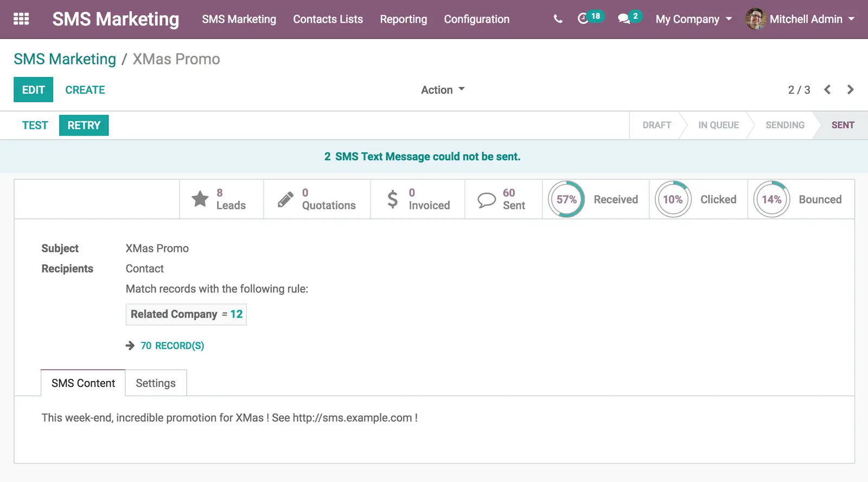Go to previous record arrow
Screen dimensions: 868x482
click(x=827, y=90)
